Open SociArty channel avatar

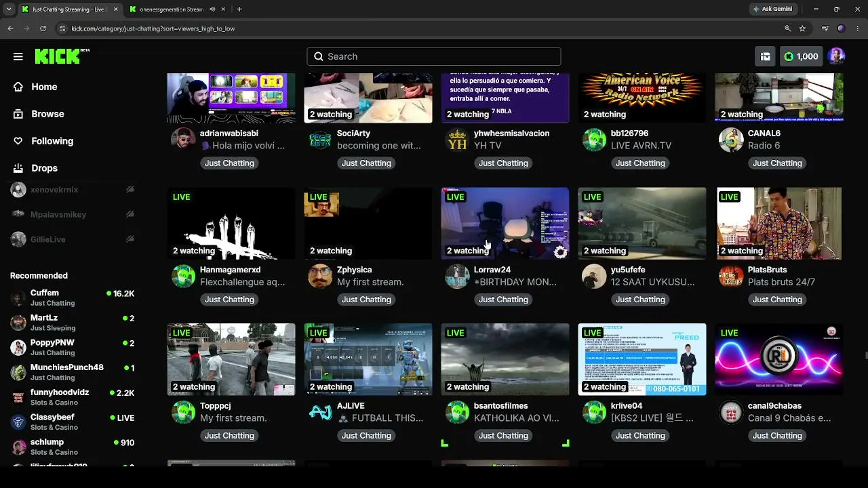point(320,140)
